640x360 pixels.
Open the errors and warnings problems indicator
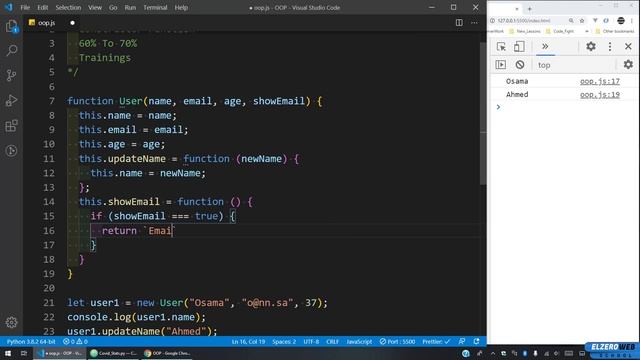(75, 342)
